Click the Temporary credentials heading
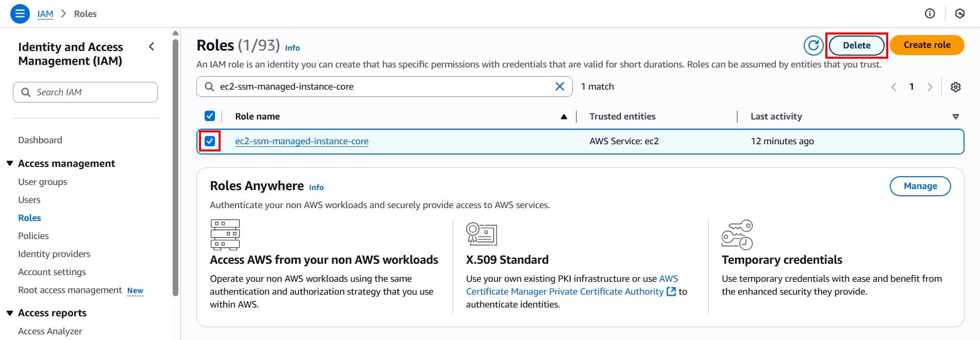 (x=782, y=260)
